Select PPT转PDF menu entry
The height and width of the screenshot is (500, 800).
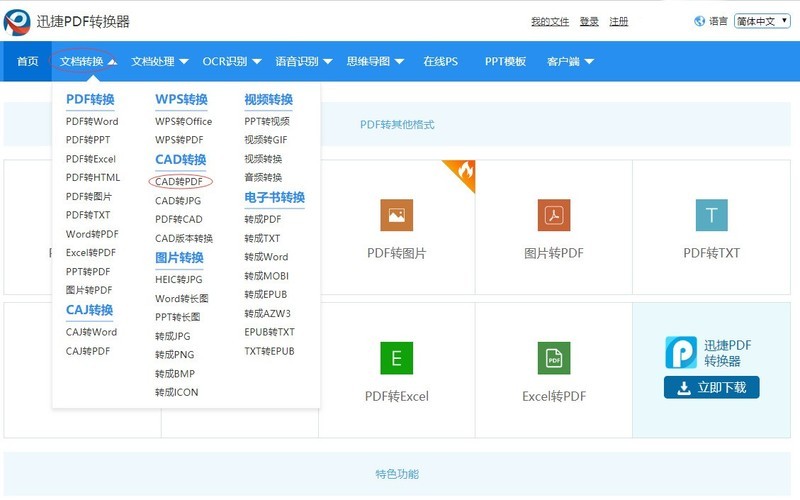(88, 272)
